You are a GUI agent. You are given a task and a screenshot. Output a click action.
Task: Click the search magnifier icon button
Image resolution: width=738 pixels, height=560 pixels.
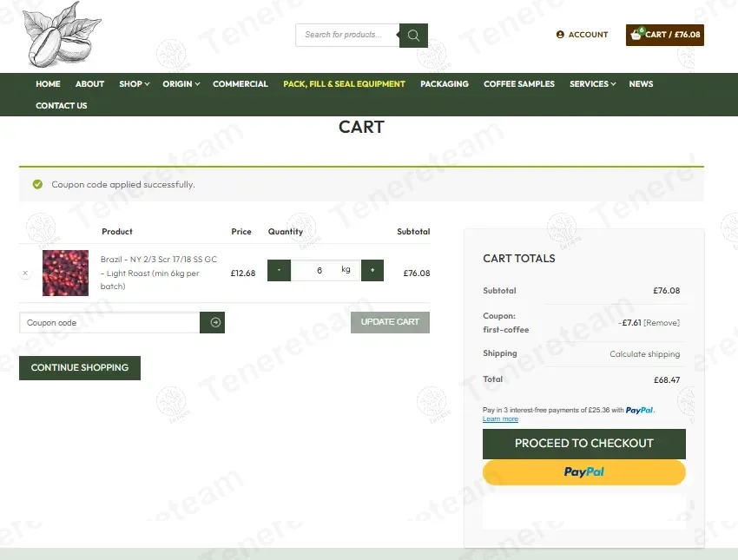pyautogui.click(x=413, y=36)
